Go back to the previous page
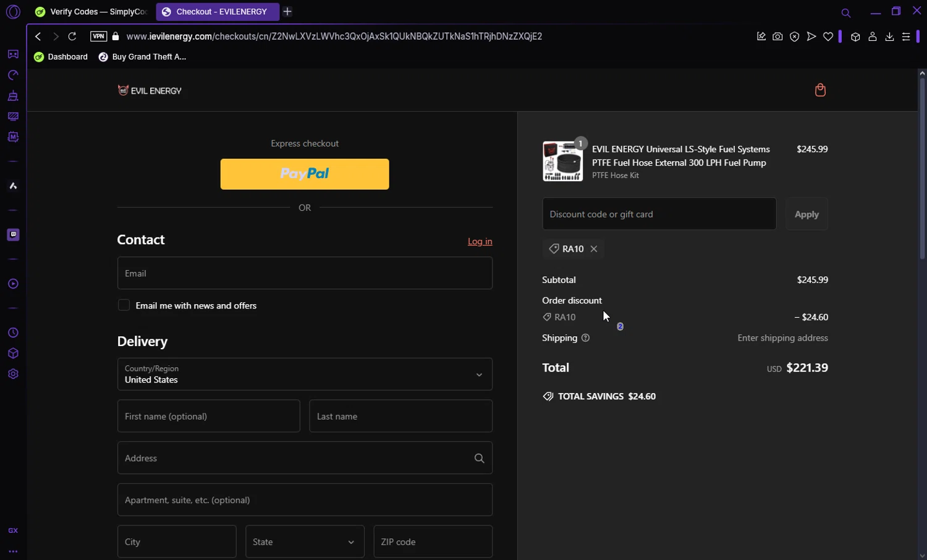Viewport: 927px width, 560px height. (x=38, y=36)
